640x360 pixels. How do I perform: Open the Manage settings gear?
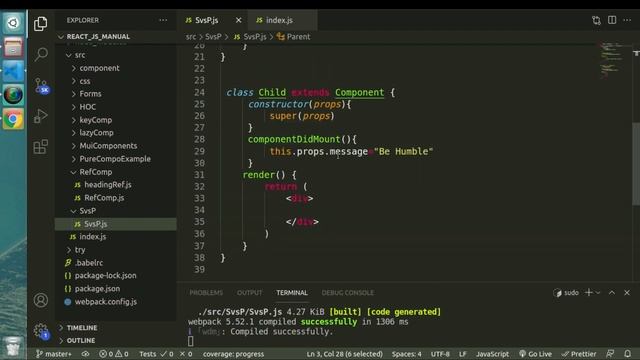[x=41, y=331]
